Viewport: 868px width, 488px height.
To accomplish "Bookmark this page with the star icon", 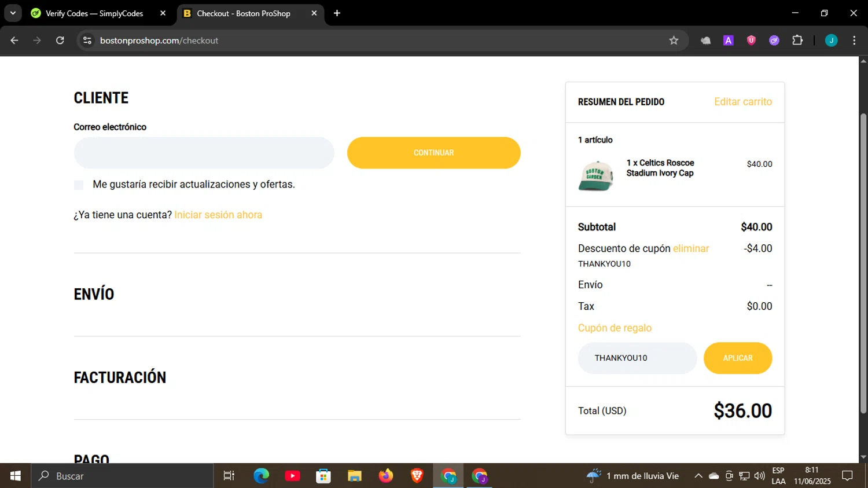I will 674,41.
